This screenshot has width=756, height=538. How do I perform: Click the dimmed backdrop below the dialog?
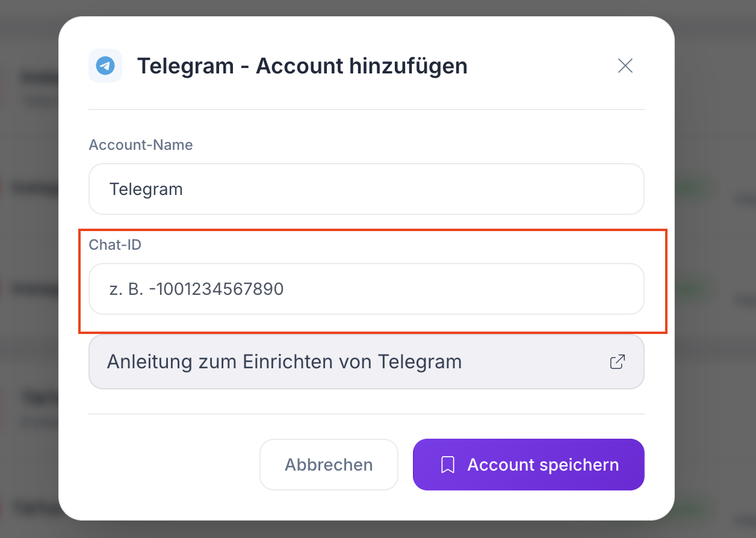[x=378, y=530]
